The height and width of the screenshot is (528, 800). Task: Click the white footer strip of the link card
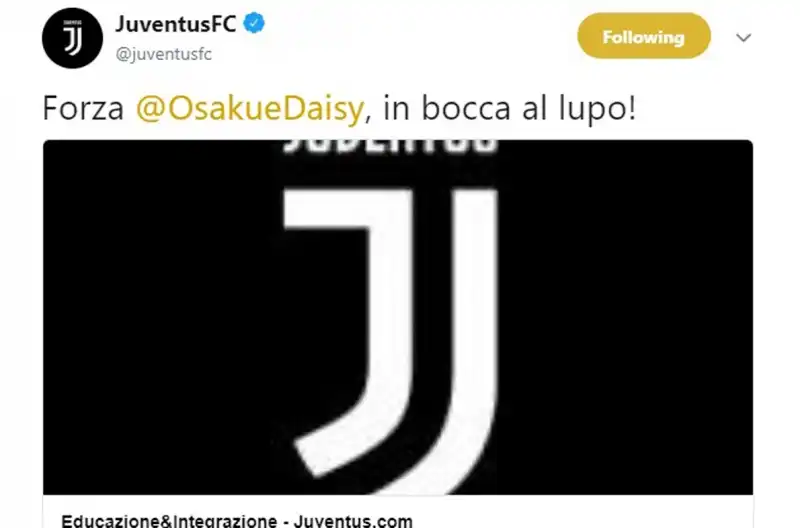tap(398, 512)
